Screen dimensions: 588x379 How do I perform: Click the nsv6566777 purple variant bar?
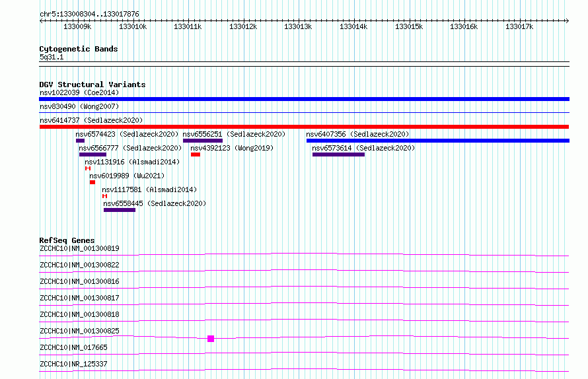92,155
